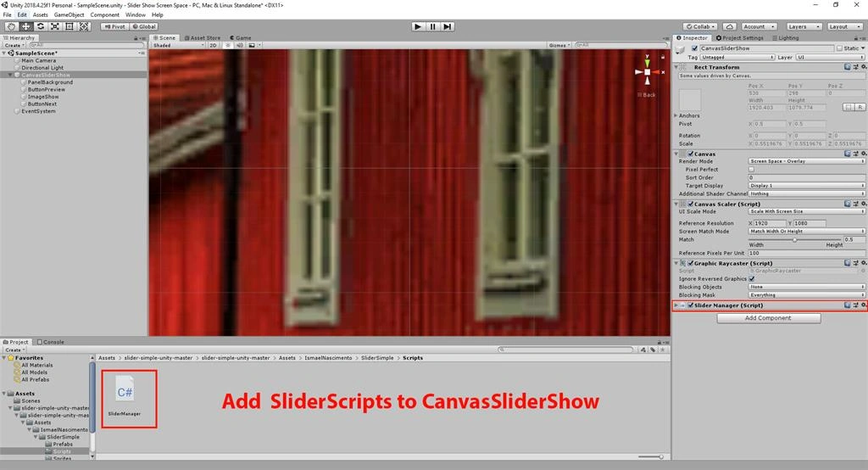Toggle scene effects image icon
Viewport: 868px width, 470px height.
pos(252,45)
